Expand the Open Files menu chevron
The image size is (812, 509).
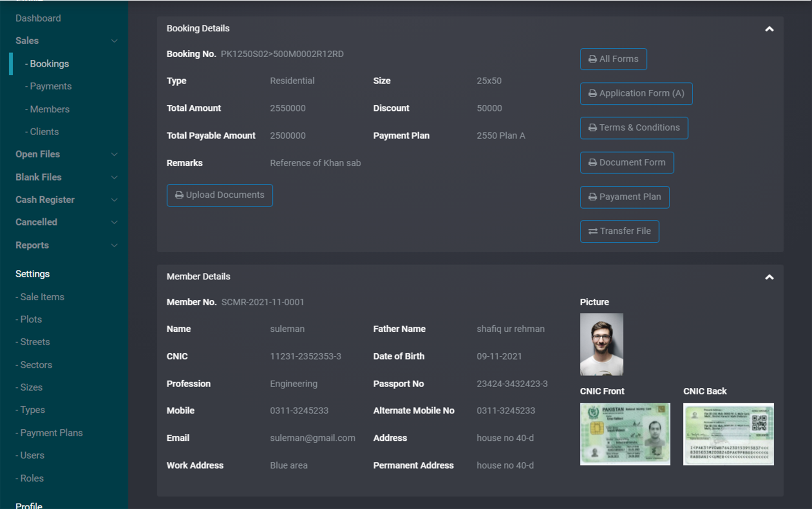click(114, 154)
